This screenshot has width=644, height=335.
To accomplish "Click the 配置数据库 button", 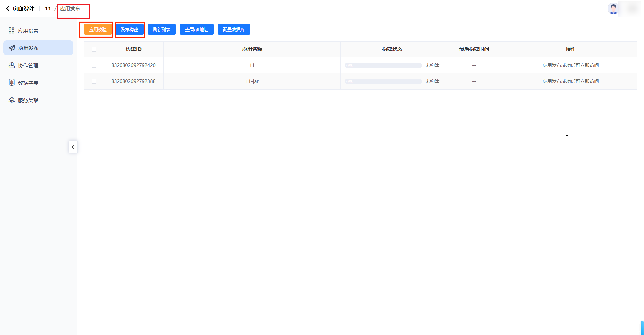I will click(x=234, y=30).
